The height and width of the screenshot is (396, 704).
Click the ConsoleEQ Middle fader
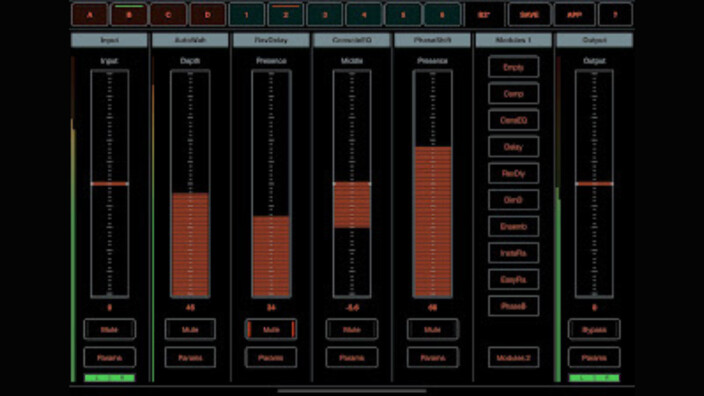(352, 184)
